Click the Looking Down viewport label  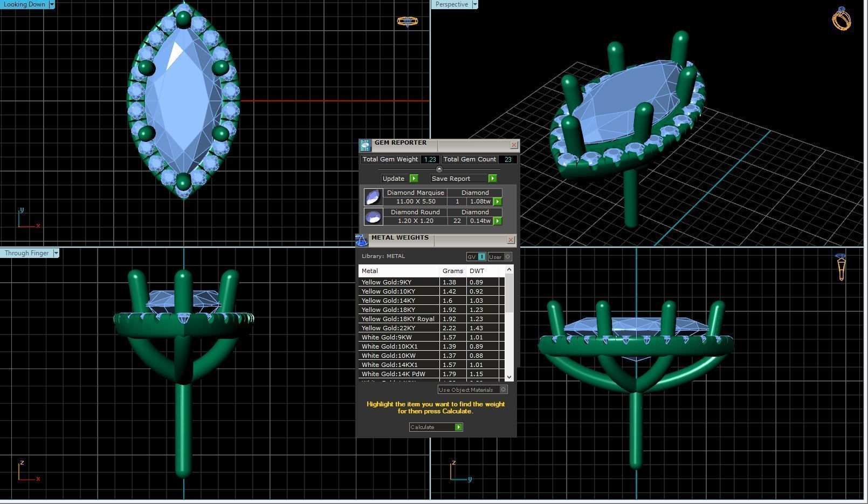24,4
